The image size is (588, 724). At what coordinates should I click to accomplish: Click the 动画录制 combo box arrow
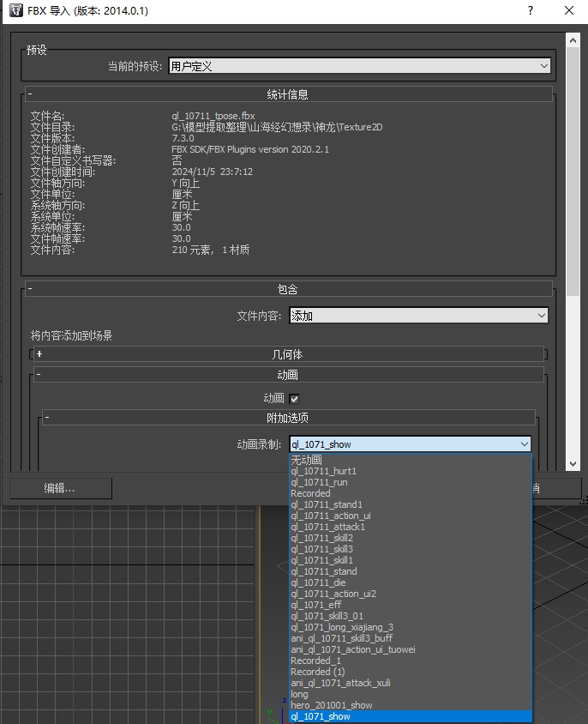tap(525, 444)
